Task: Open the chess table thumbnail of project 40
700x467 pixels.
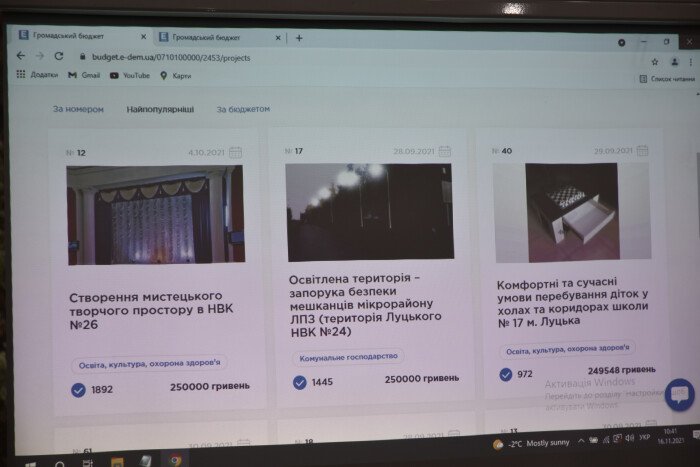Action: 571,212
